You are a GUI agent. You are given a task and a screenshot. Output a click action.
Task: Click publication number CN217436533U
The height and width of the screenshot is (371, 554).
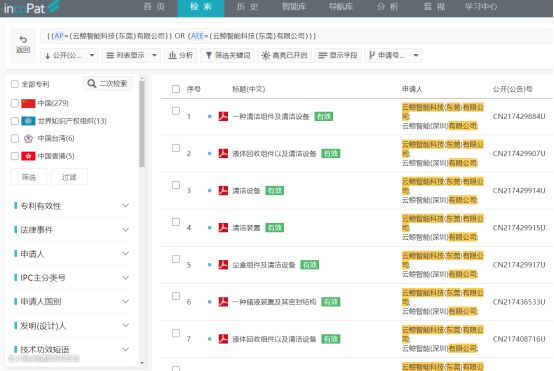[x=519, y=302]
